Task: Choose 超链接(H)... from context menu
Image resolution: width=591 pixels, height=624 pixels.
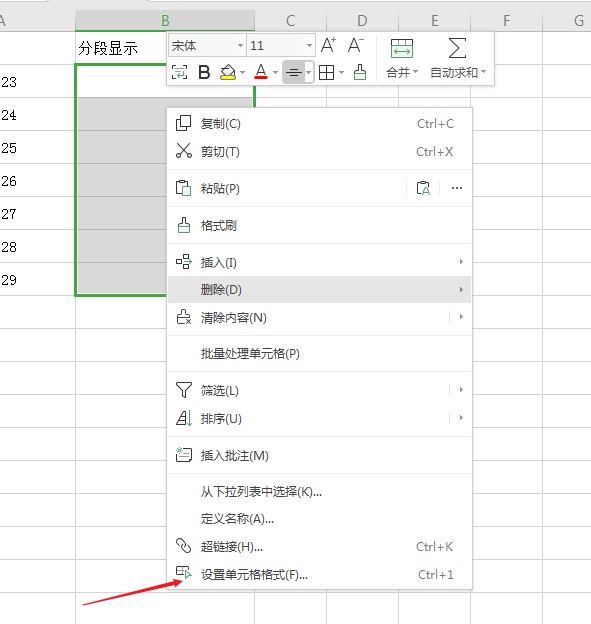Action: (320, 547)
